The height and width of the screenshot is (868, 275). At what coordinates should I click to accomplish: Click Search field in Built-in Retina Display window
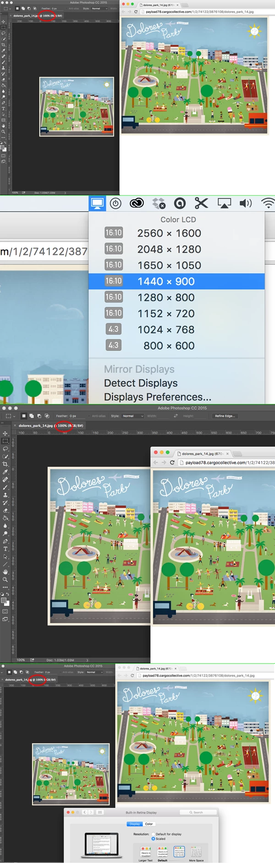(x=197, y=812)
